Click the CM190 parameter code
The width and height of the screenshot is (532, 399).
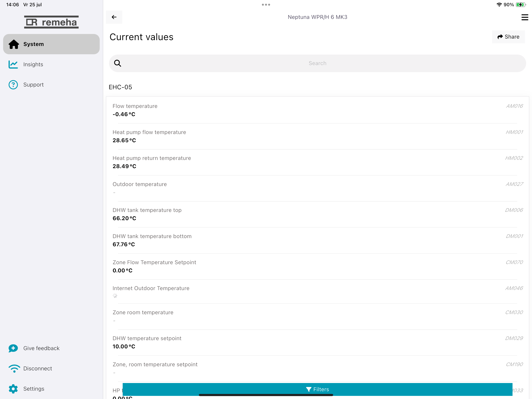514,364
